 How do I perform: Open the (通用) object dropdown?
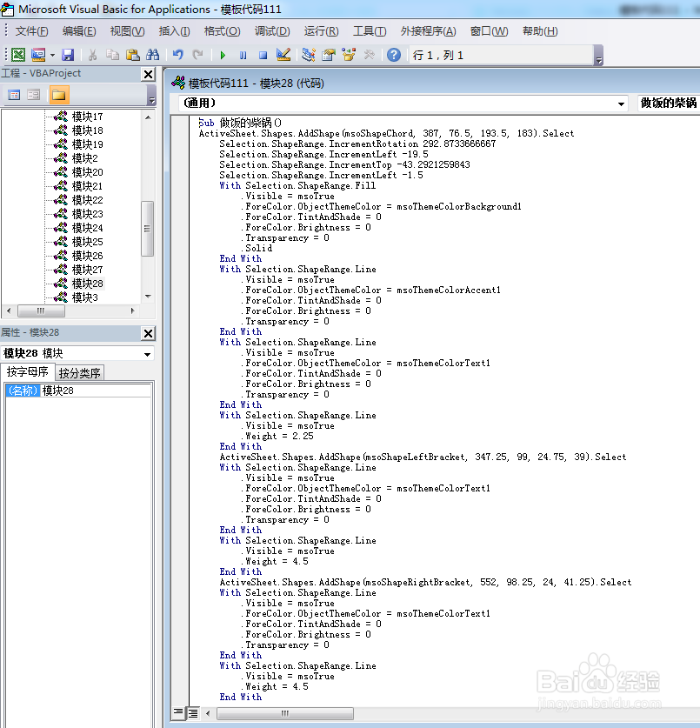point(621,104)
